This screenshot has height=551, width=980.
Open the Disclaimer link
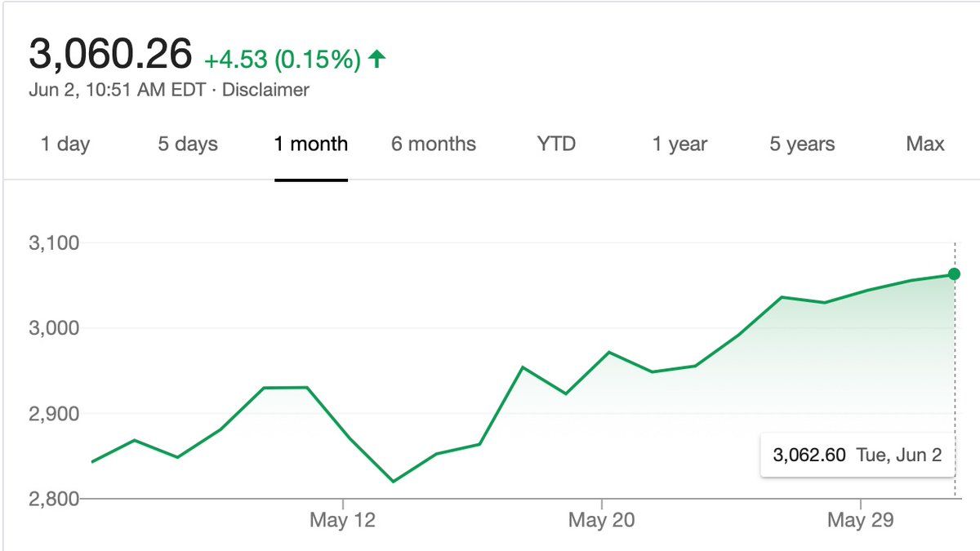[265, 90]
